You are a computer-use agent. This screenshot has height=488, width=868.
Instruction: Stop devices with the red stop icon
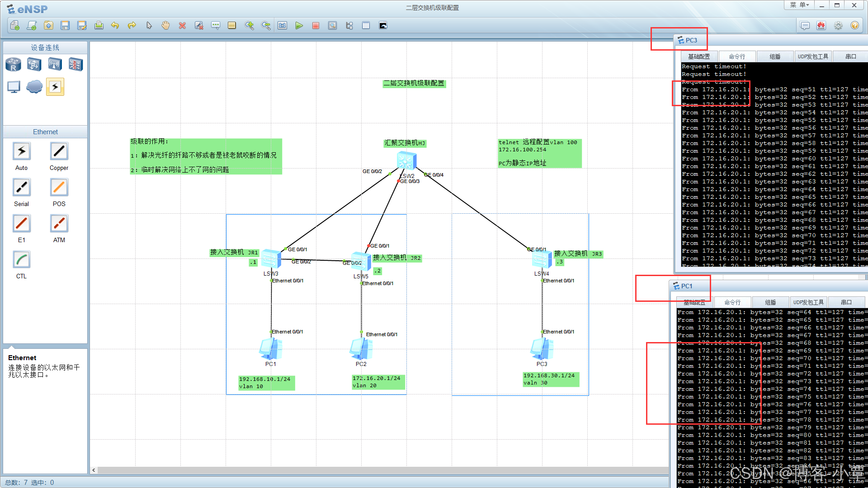[x=316, y=26]
